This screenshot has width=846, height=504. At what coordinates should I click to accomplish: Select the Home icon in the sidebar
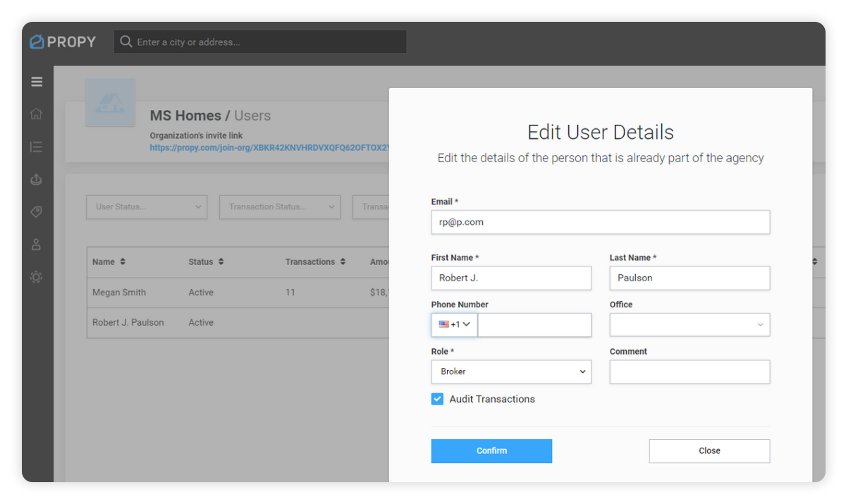point(37,113)
